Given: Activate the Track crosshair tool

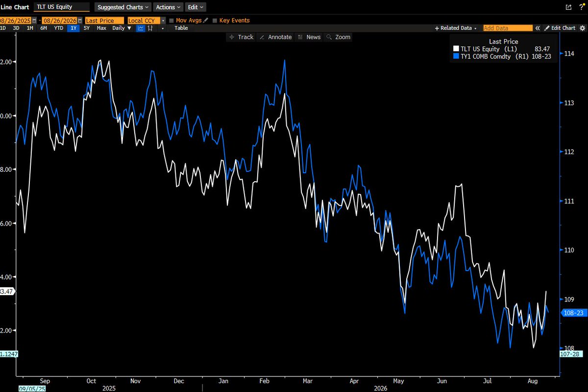Looking at the screenshot, I should pos(241,37).
